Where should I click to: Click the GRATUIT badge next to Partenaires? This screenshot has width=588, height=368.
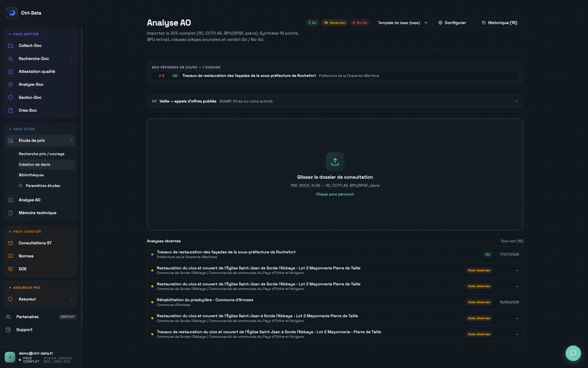click(68, 317)
